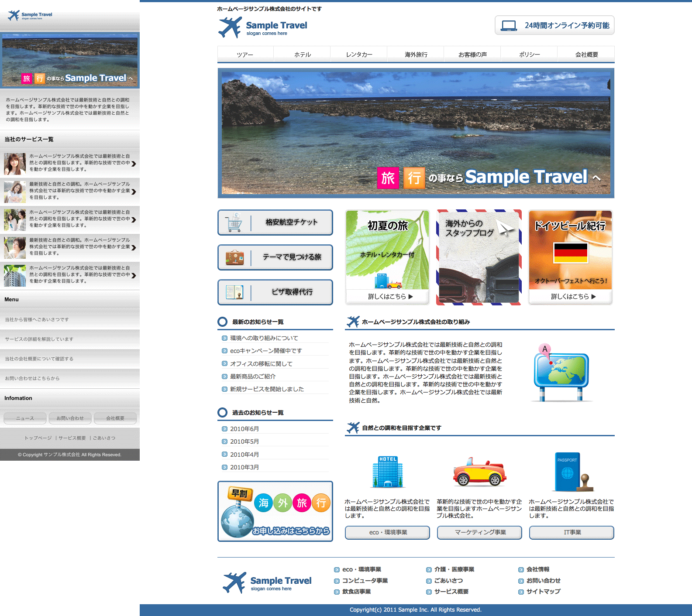Viewport: 692px width, 616px height.
Task: Open 詳しくはこちら under the 初夏の旅 banner
Action: click(390, 297)
